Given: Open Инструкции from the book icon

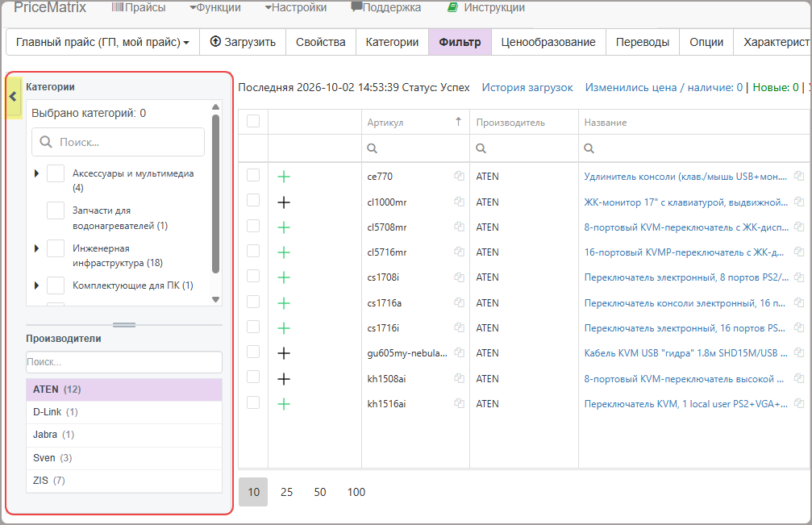Looking at the screenshot, I should pos(452,7).
